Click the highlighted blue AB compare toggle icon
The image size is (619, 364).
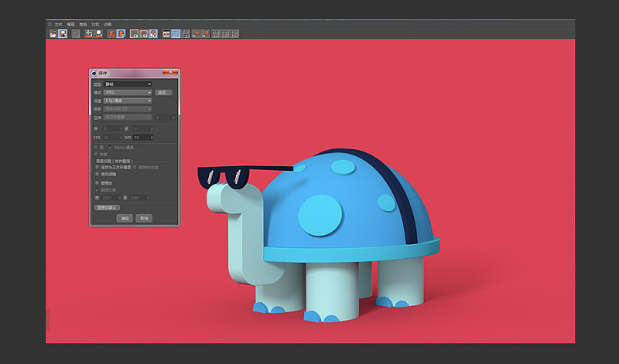pyautogui.click(x=176, y=34)
